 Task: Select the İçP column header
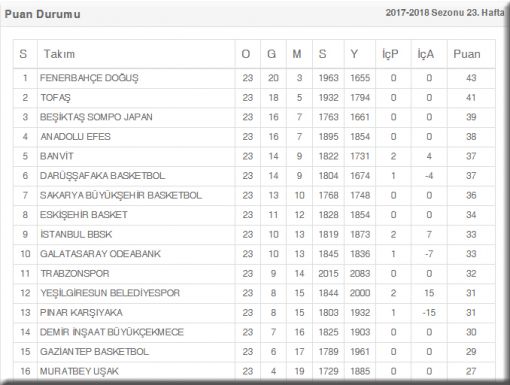(390, 54)
